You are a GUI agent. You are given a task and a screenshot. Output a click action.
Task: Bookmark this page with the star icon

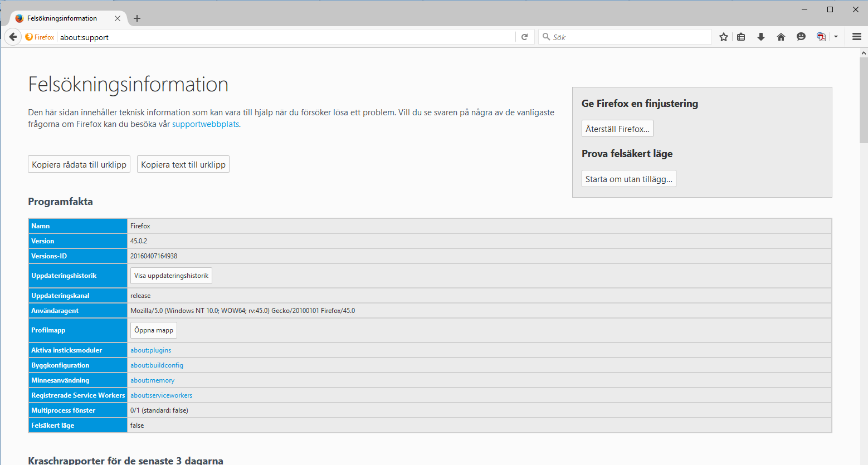click(724, 37)
